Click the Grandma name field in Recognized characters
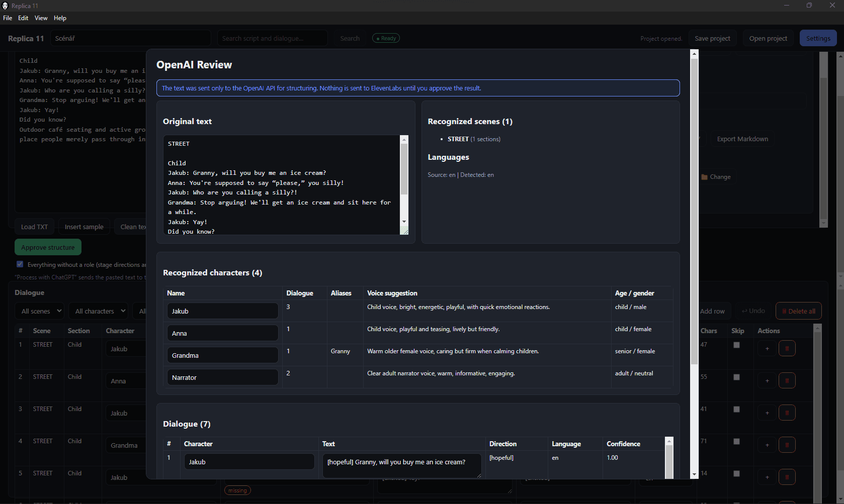Image resolution: width=844 pixels, height=504 pixels. coord(222,355)
